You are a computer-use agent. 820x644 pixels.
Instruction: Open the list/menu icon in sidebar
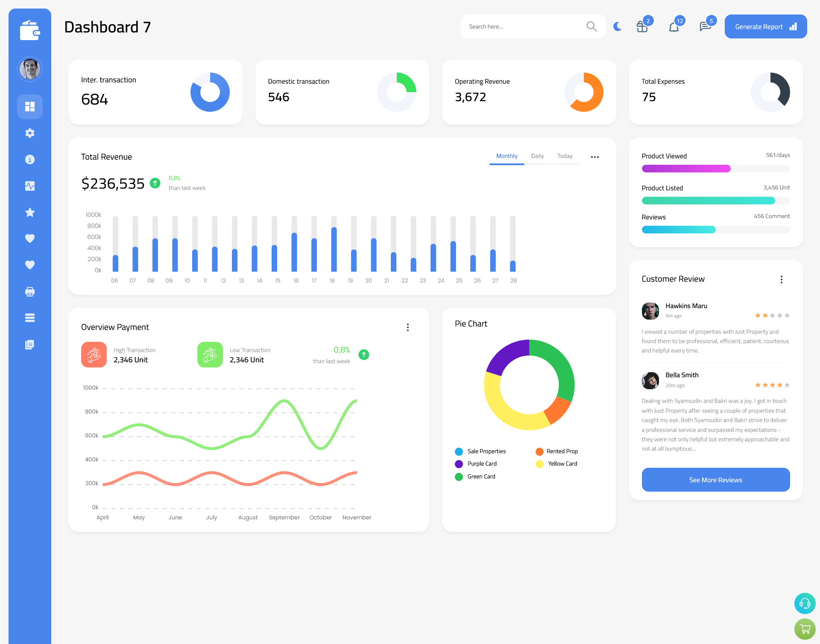point(29,318)
